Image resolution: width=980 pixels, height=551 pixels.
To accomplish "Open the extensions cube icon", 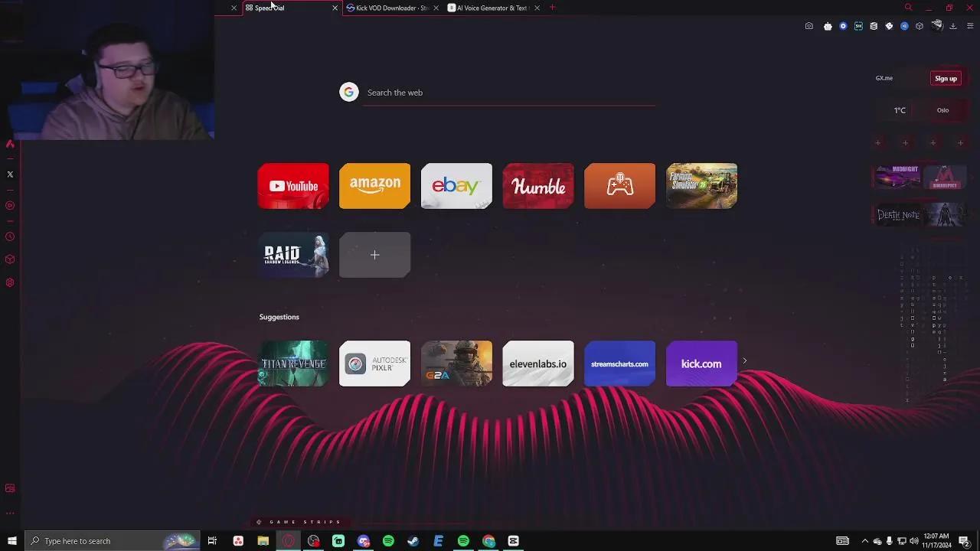I will tap(920, 26).
